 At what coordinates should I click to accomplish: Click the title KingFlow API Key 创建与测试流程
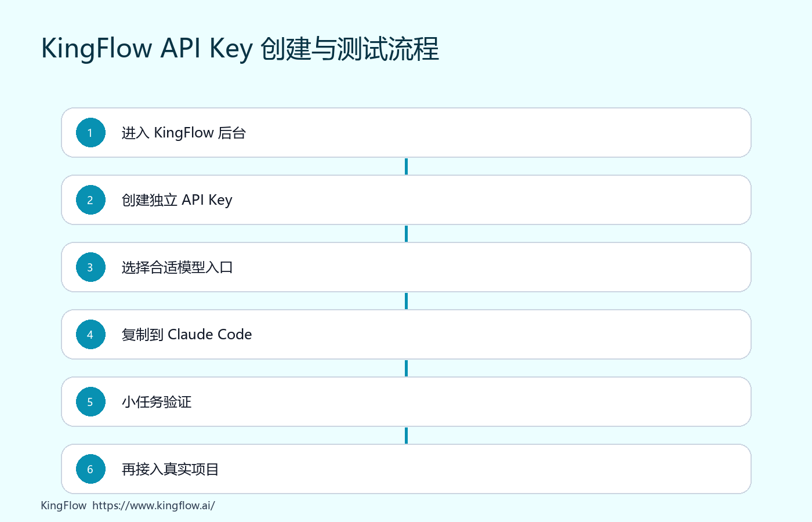click(x=240, y=49)
